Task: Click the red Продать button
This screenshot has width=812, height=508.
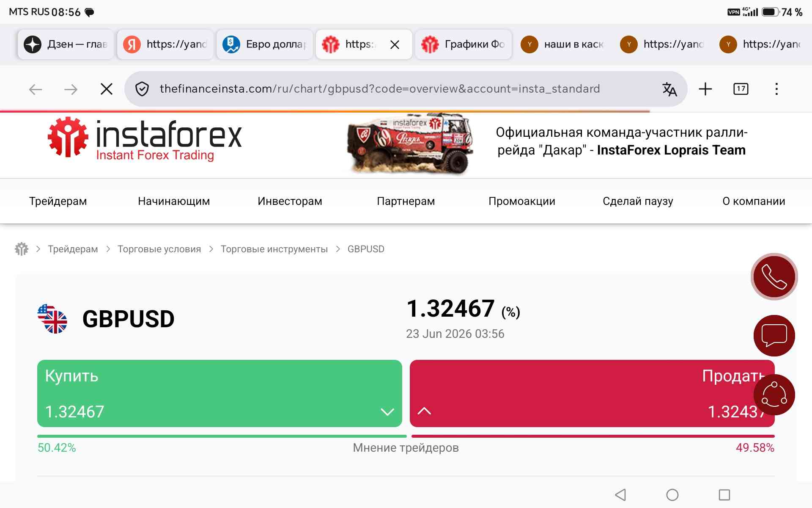Action: (x=592, y=393)
